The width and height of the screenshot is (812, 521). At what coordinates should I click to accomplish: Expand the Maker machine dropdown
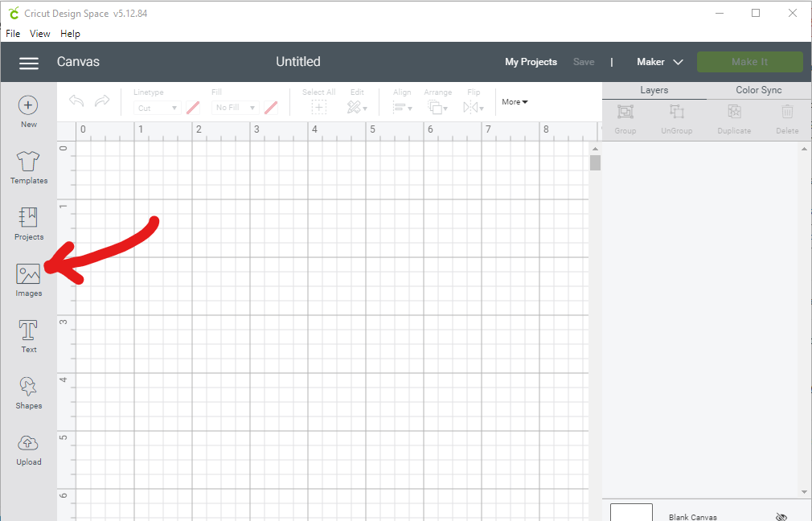pos(659,62)
